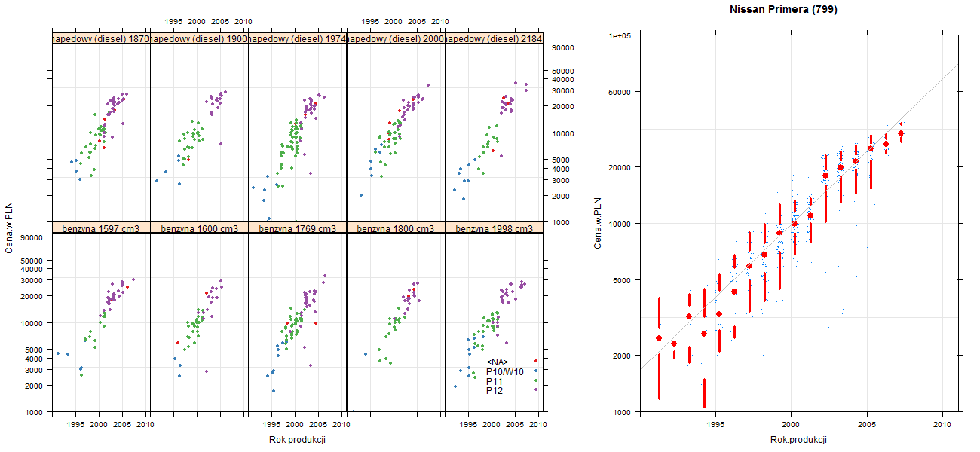Viewport: 980px width, 452px height.
Task: Click '10000' tick on Nissan Primera chart axis
Action: 620,224
